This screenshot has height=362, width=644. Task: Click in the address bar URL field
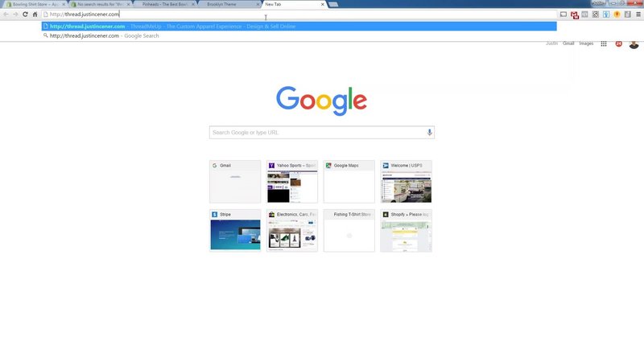pyautogui.click(x=299, y=14)
